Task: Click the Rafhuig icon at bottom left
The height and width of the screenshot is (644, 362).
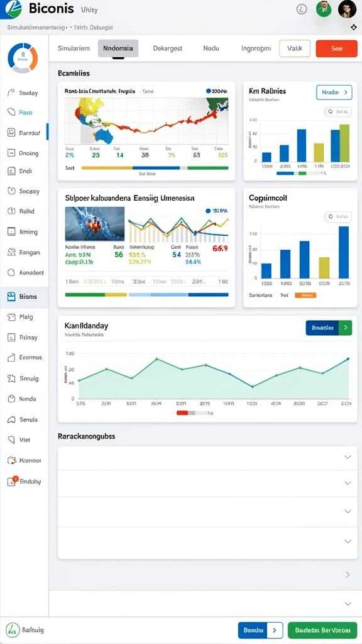Action: [x=13, y=629]
